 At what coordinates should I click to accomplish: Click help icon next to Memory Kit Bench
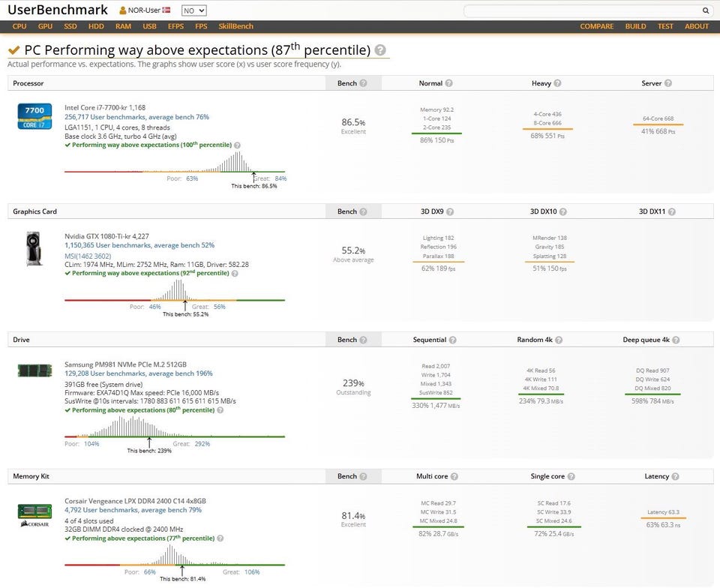click(x=363, y=476)
